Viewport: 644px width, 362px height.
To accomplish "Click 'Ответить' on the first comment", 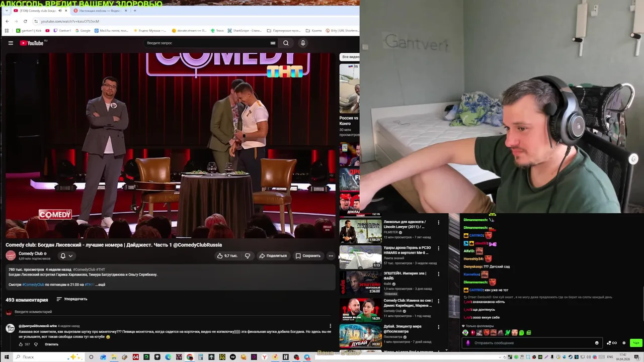I will click(x=51, y=344).
